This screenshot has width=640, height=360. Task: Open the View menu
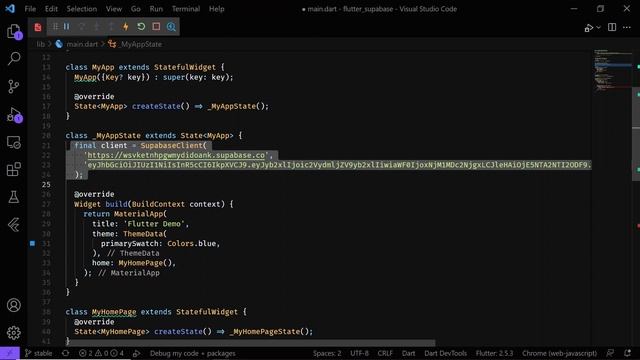(114, 9)
